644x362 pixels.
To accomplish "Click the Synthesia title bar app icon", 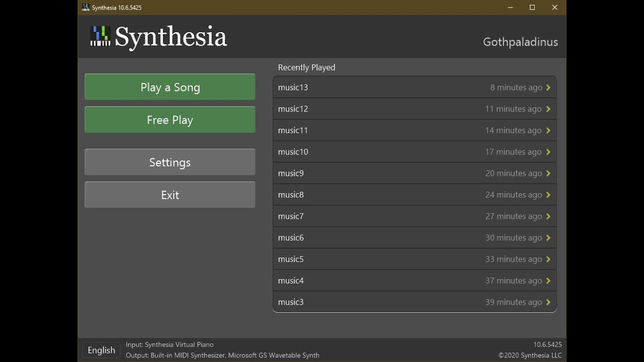I will tap(86, 8).
